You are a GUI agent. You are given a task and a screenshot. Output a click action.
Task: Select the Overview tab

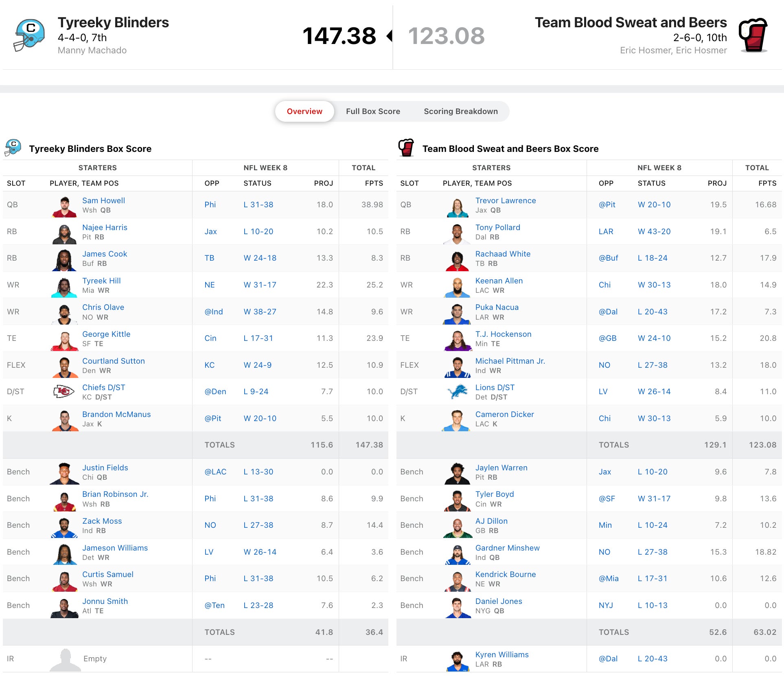[x=304, y=112]
